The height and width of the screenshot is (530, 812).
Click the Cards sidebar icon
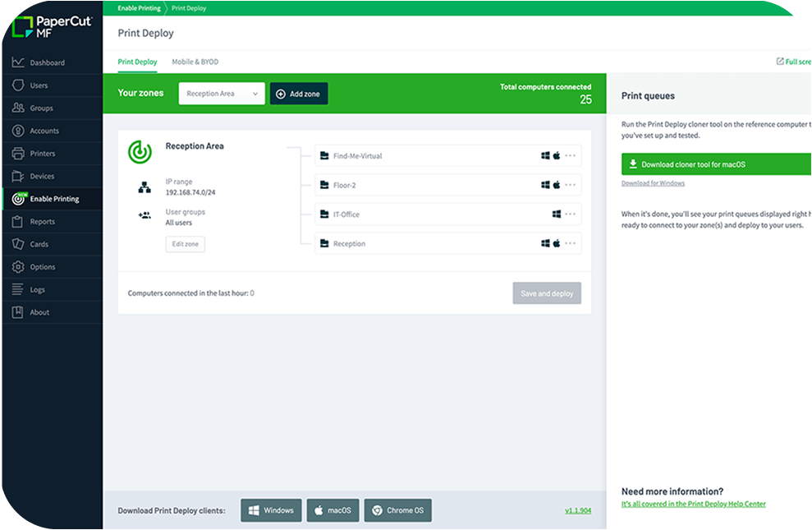point(18,244)
